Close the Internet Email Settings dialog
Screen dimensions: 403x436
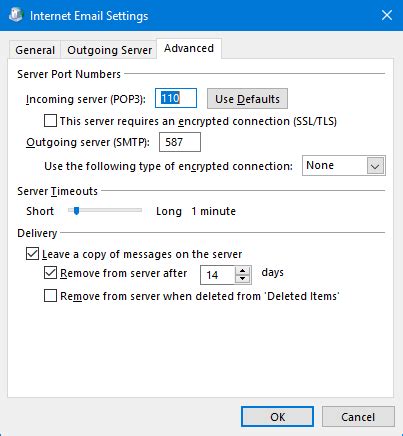(x=387, y=15)
